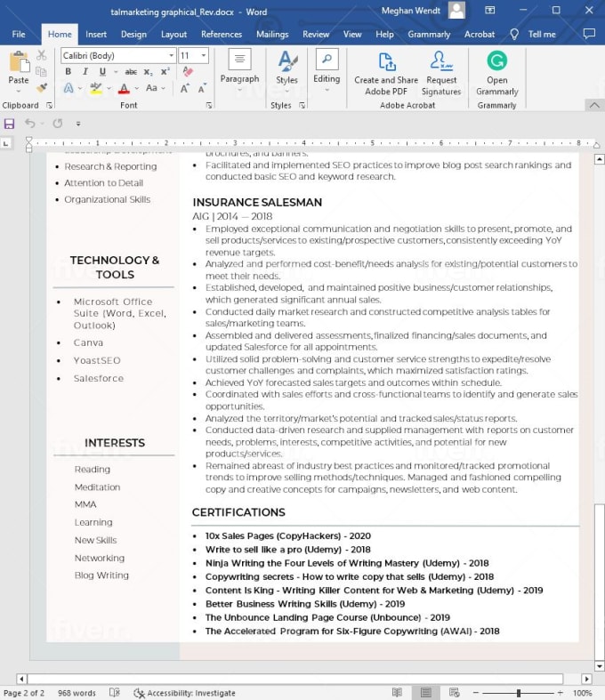Toggle Bold formatting
The image size is (605, 700).
tap(68, 71)
